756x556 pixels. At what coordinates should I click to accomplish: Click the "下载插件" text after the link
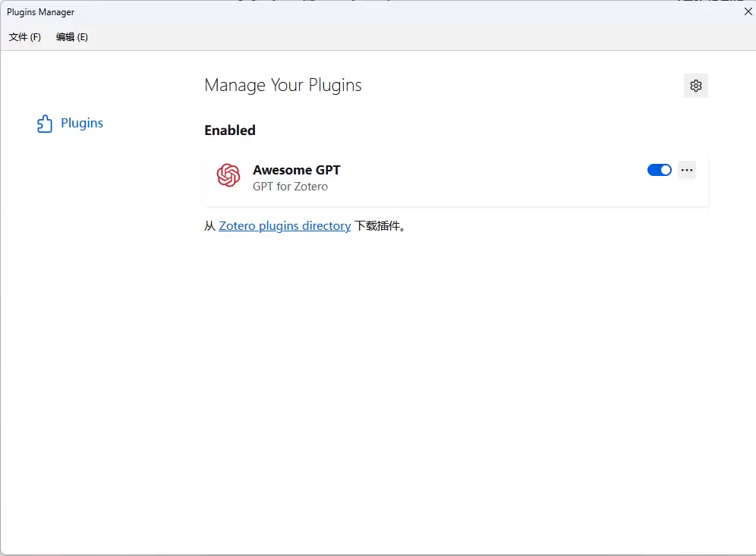pos(377,226)
